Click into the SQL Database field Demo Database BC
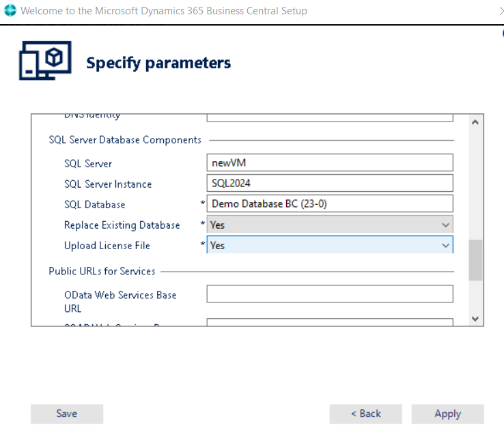 coord(330,203)
